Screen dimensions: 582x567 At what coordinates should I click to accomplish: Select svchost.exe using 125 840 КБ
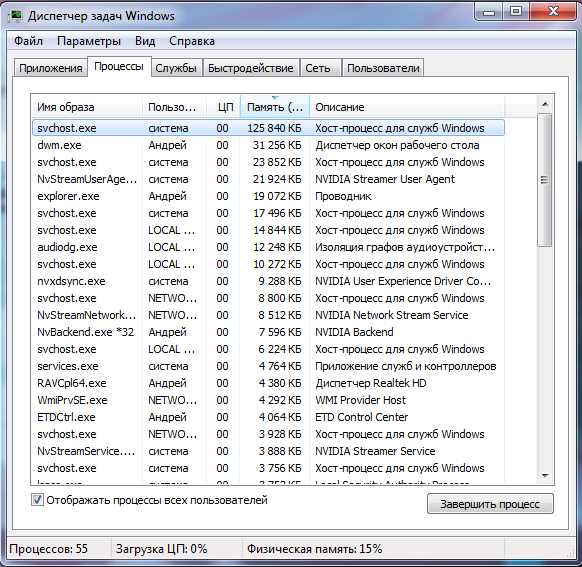click(x=268, y=128)
